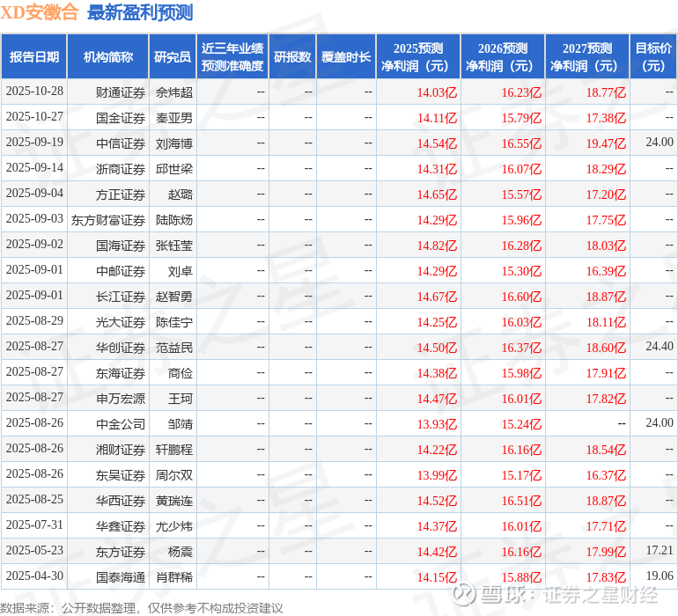Click the 19.47亿 profit value
This screenshot has height=616, width=678.
[606, 143]
